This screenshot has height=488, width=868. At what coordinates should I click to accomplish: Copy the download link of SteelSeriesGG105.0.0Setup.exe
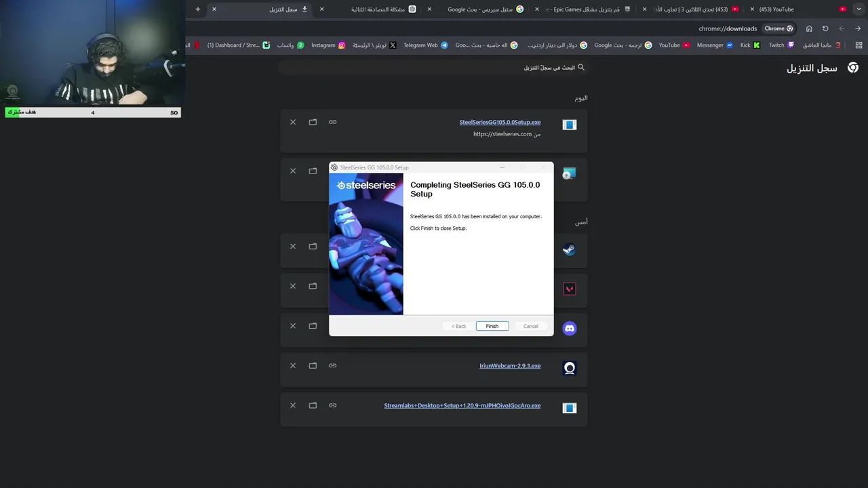[x=332, y=122]
